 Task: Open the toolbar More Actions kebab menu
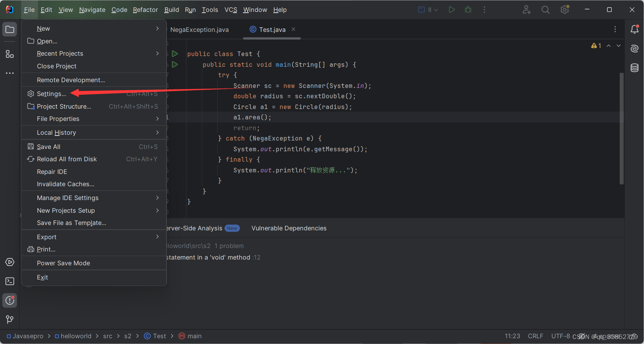(x=484, y=10)
